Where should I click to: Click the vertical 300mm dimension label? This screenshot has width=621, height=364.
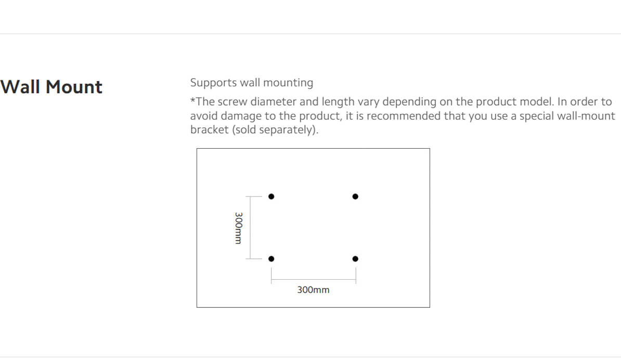click(x=238, y=228)
